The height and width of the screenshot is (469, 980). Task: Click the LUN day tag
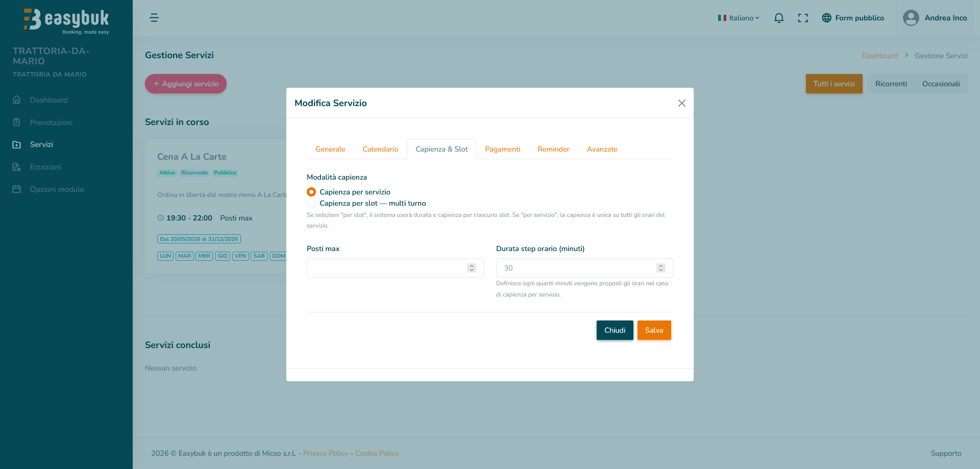[x=165, y=256]
